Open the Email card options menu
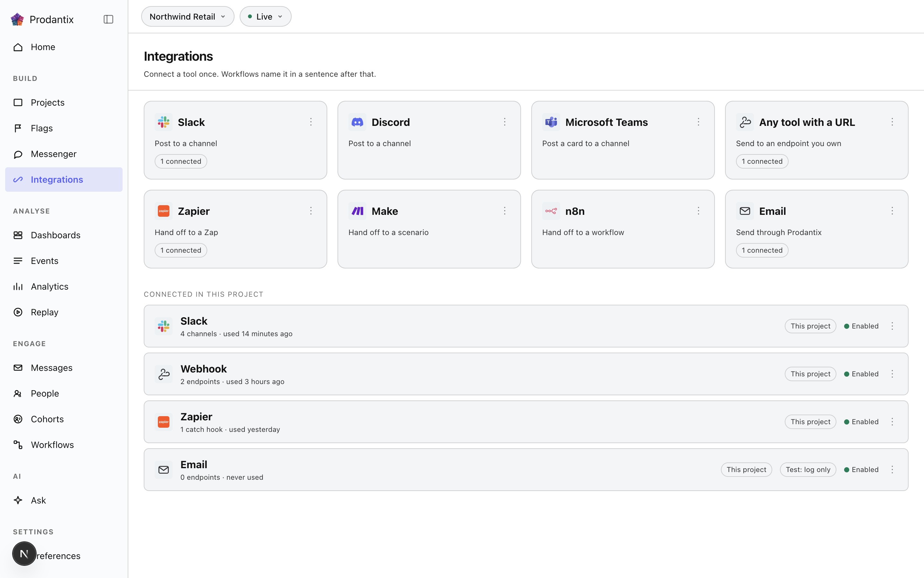 pos(892,211)
